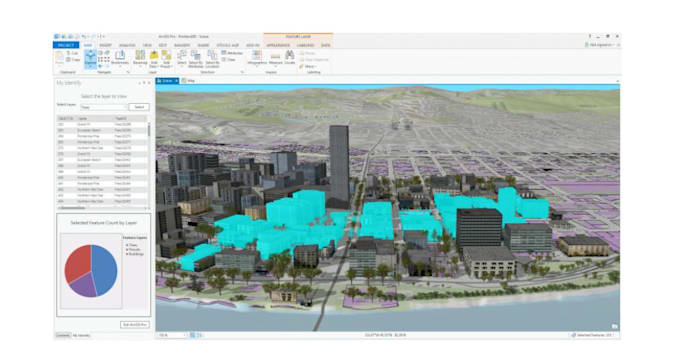Open the Infographics tool

[257, 58]
